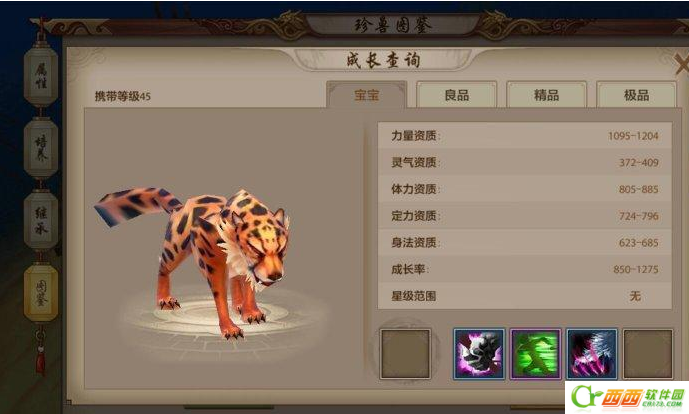This screenshot has width=689, height=414.
Task: Close the 成长查询 panel
Action: point(682,65)
